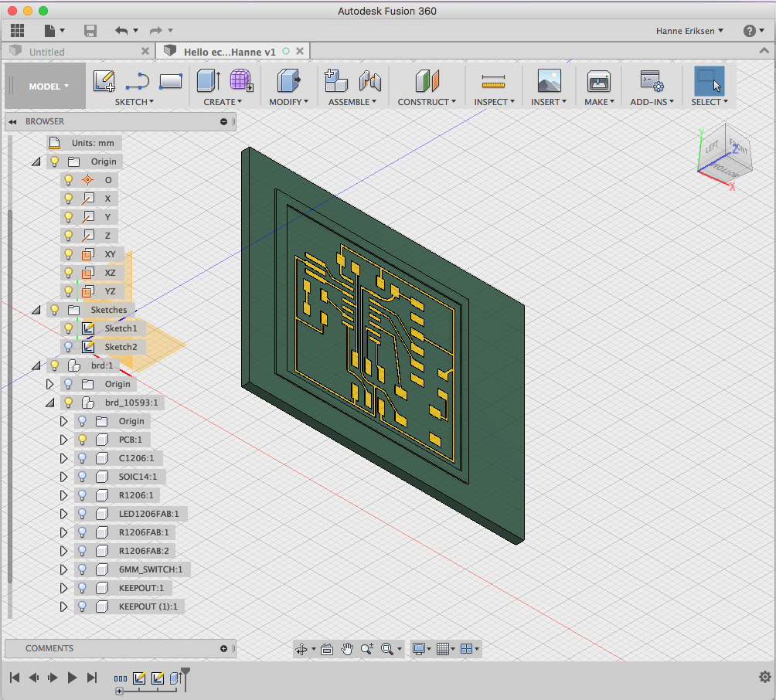Select the Press Pull modify tool

pyautogui.click(x=288, y=80)
